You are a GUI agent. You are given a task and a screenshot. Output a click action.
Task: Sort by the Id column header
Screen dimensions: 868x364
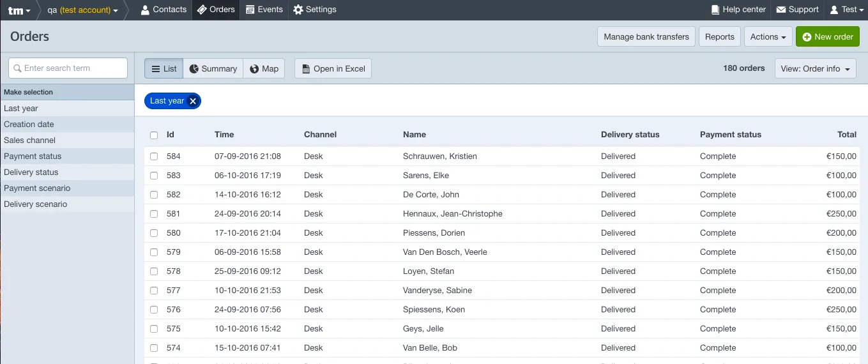tap(171, 135)
